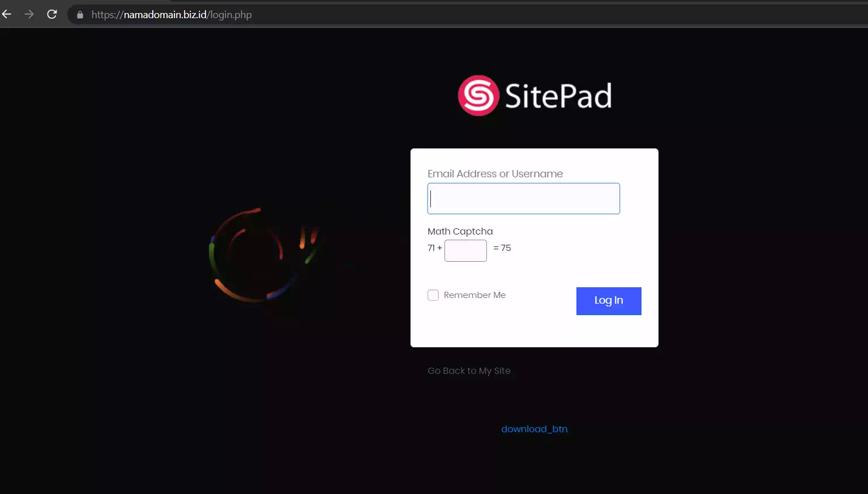Click the download_btn link
Screen dimensions: 868x494
click(x=534, y=429)
